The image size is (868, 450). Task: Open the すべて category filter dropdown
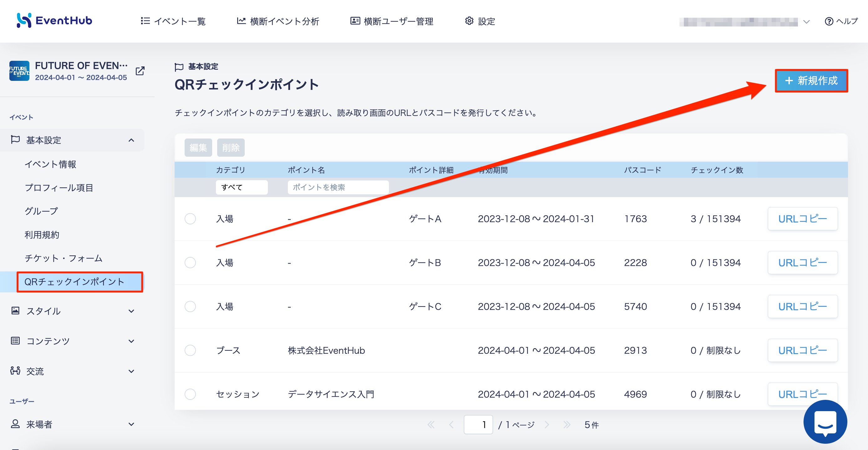click(242, 187)
